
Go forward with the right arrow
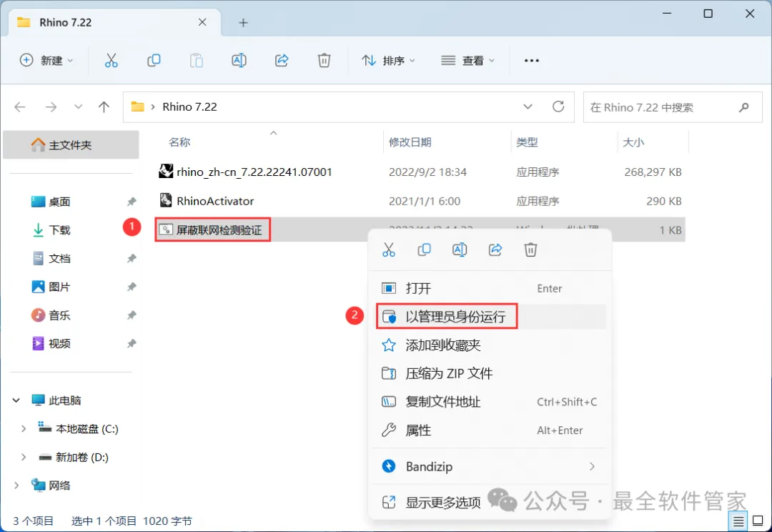point(51,107)
